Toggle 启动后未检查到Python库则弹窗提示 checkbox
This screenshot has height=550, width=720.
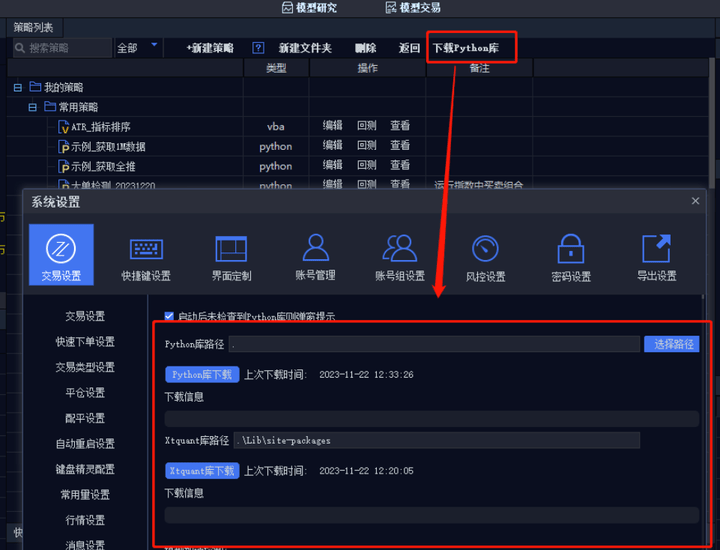[169, 316]
